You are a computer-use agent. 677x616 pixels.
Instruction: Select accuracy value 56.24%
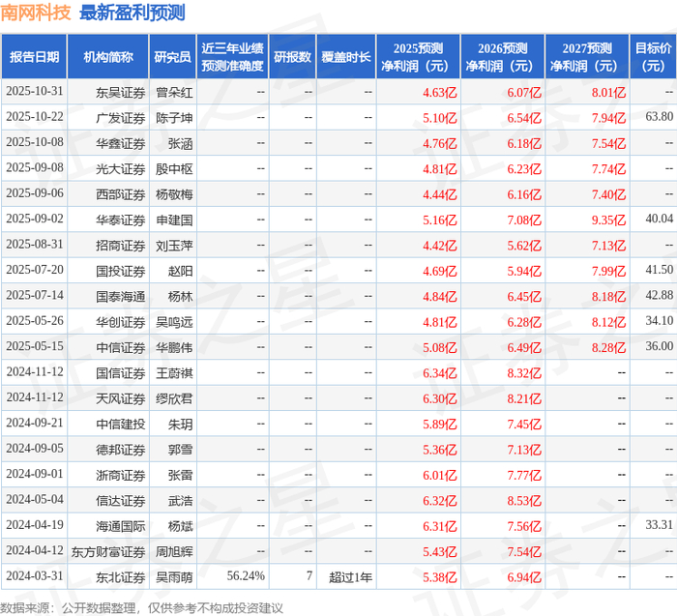click(x=246, y=575)
